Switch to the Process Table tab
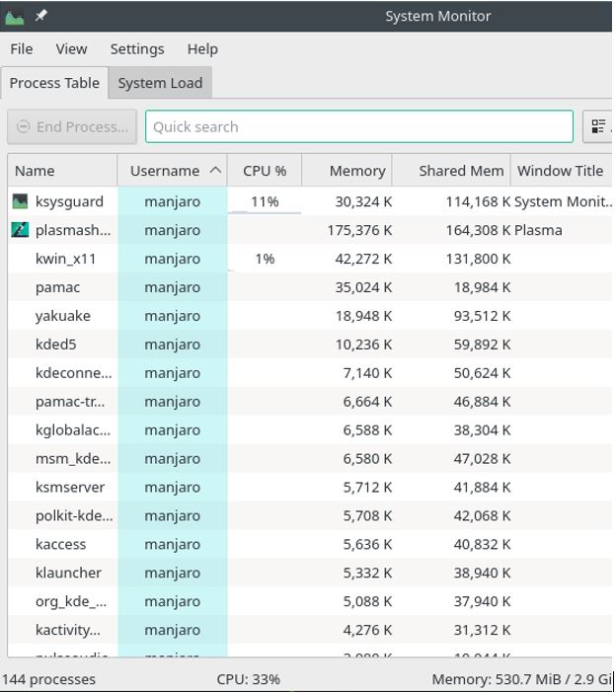Image resolution: width=616 pixels, height=693 pixels. tap(54, 83)
